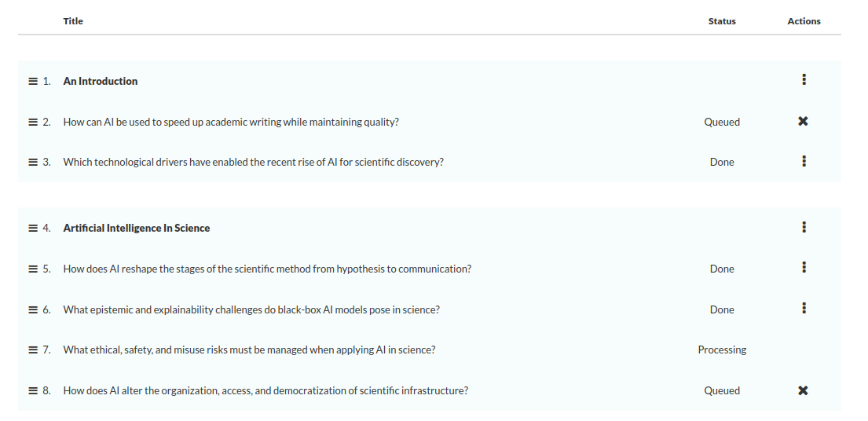Click the Title column header
The image size is (868, 421).
73,21
